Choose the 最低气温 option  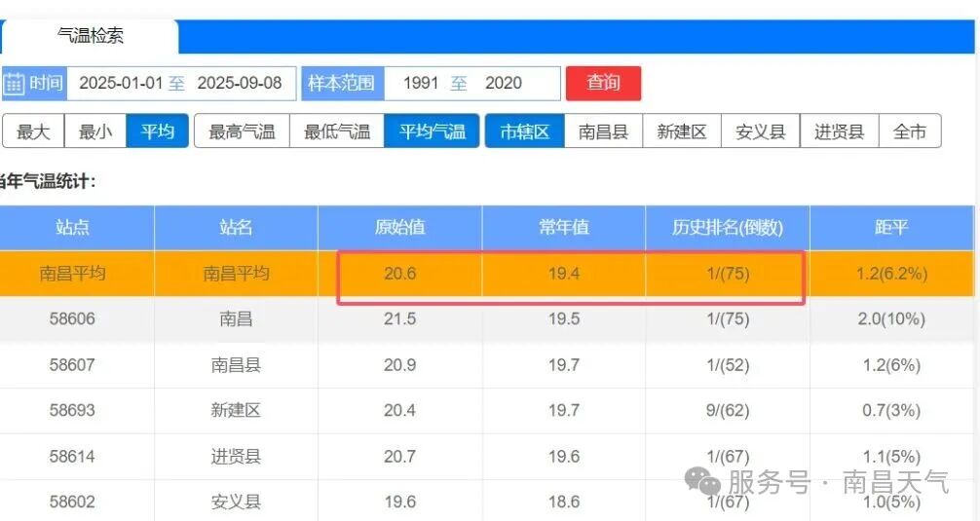(337, 131)
